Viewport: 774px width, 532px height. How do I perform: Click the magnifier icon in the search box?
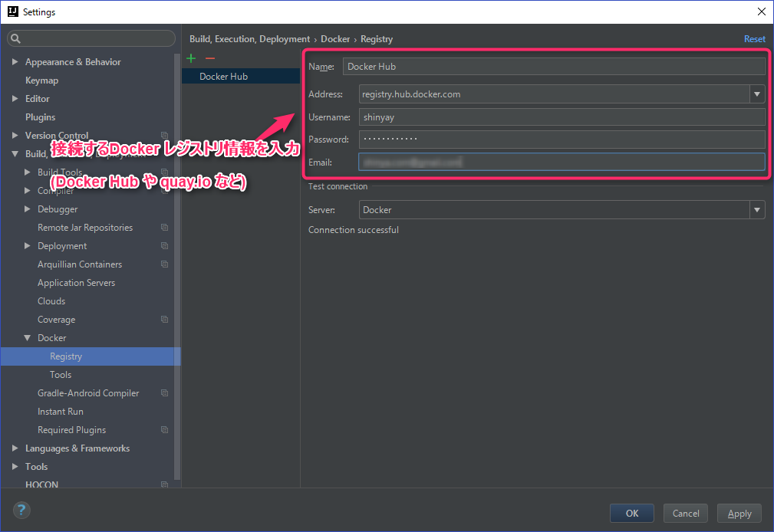(x=16, y=38)
